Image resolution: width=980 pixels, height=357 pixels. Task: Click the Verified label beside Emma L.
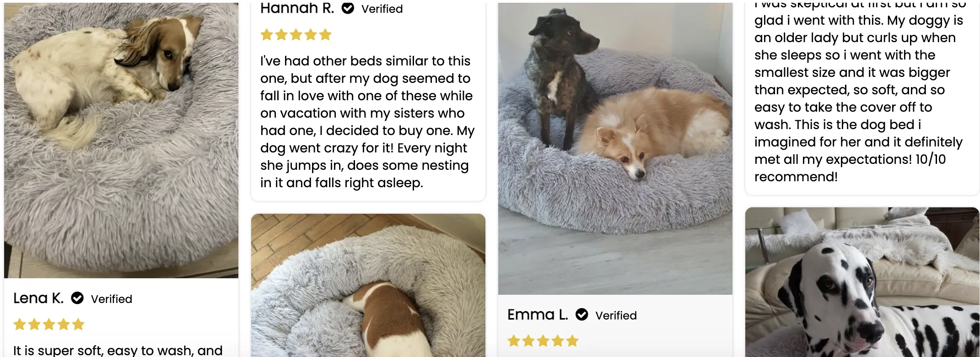[616, 315]
